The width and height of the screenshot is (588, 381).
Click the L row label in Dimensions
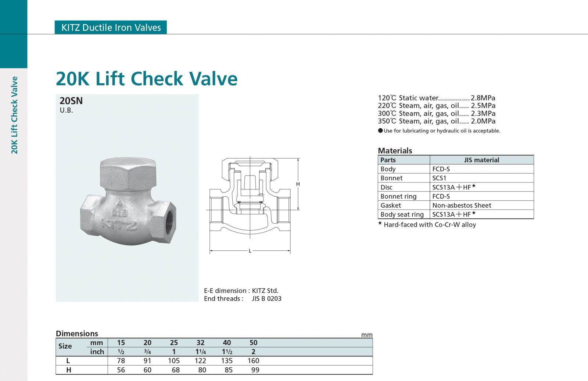click(x=68, y=361)
